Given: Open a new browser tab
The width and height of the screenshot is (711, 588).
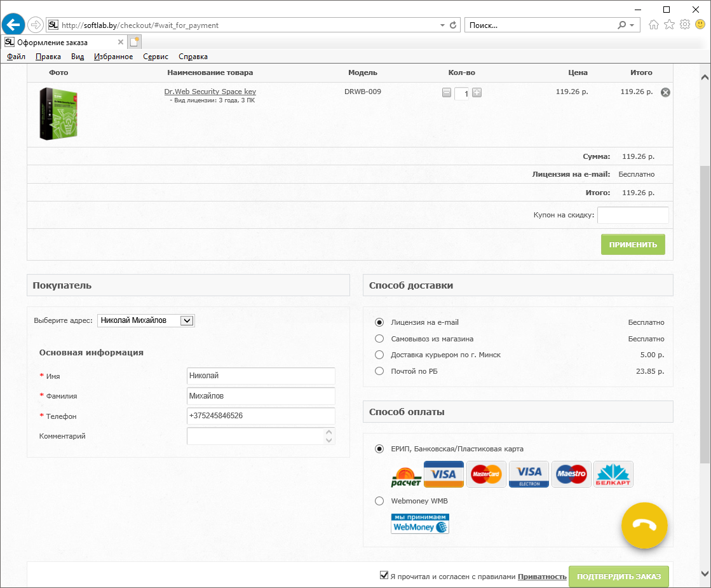Looking at the screenshot, I should pos(135,42).
